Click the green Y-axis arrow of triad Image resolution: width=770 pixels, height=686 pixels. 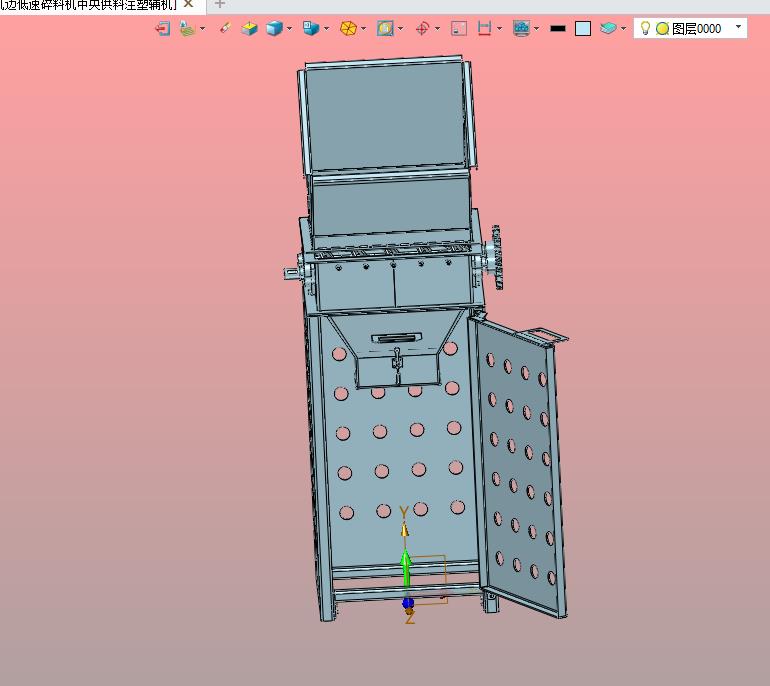406,568
